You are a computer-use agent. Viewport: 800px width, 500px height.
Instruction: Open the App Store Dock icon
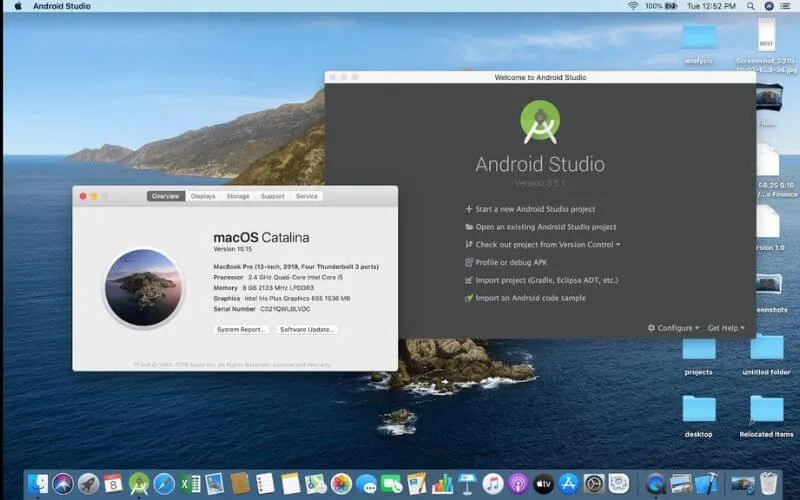coord(569,484)
